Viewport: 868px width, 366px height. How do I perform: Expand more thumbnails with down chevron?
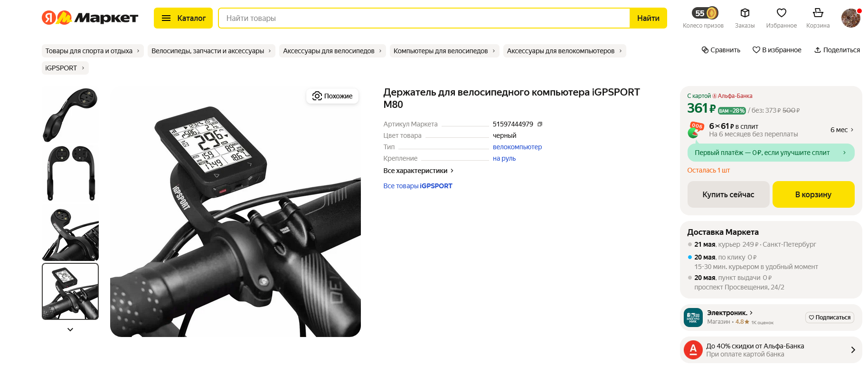point(70,329)
